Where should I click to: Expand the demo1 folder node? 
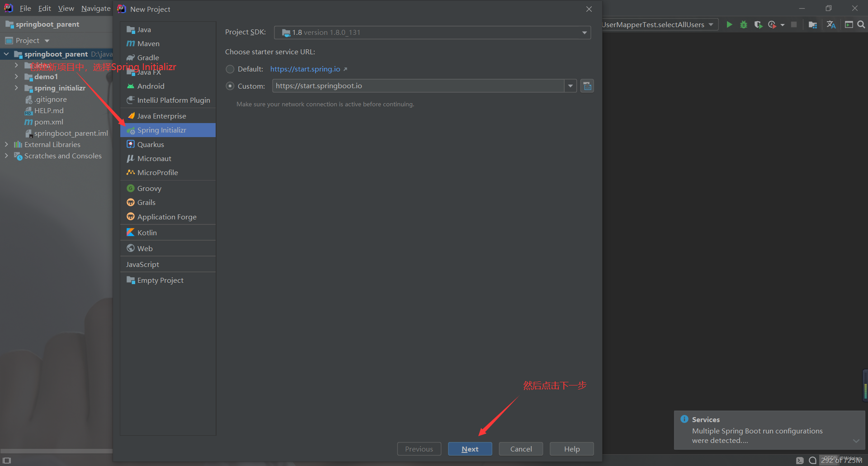pos(16,76)
